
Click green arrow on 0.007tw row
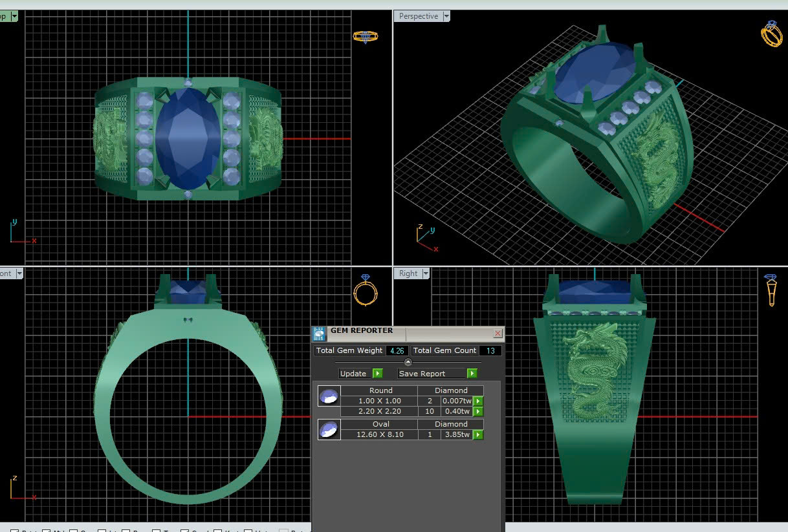pyautogui.click(x=478, y=401)
